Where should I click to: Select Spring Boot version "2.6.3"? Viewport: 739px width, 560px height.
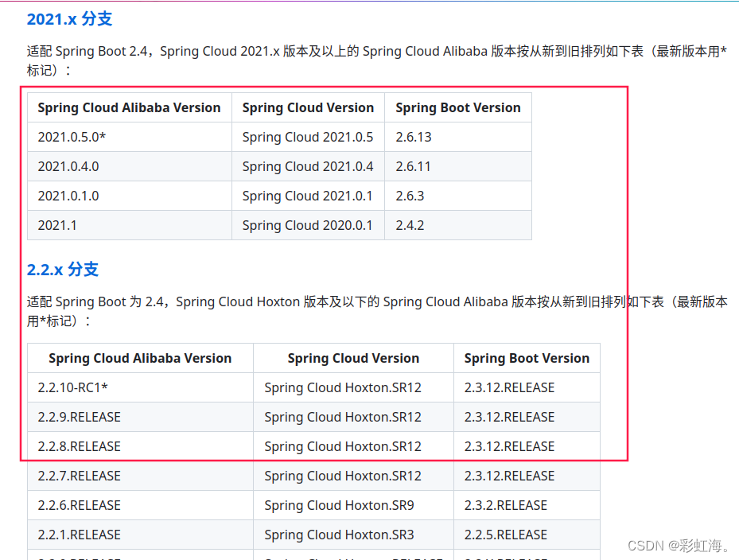coord(458,196)
